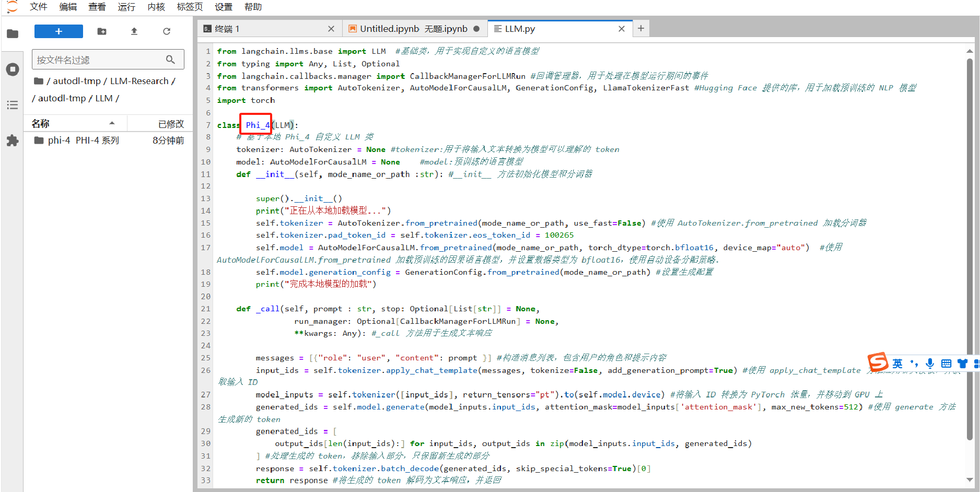Open the file browser sidebar icon

click(13, 34)
